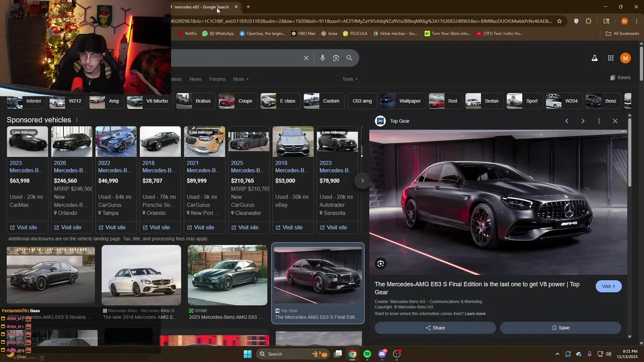The image size is (644, 362).
Task: Filter images by V8 biturbo chip
Action: 149,101
